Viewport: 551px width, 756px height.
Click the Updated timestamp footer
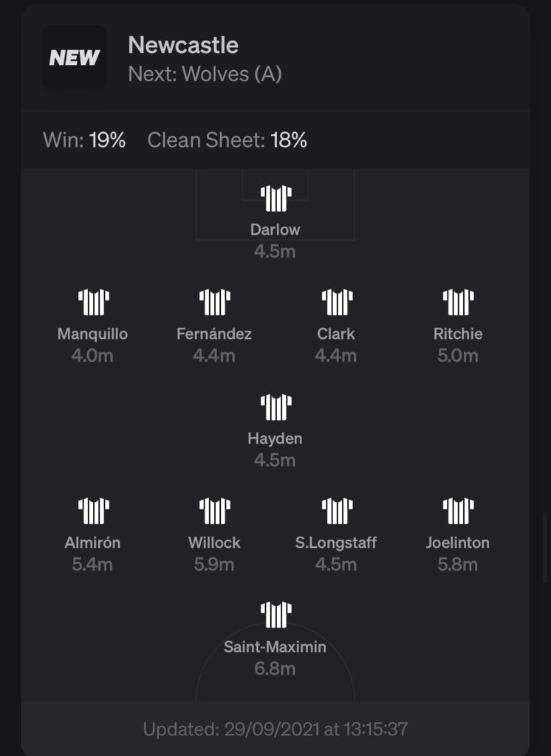point(275,729)
